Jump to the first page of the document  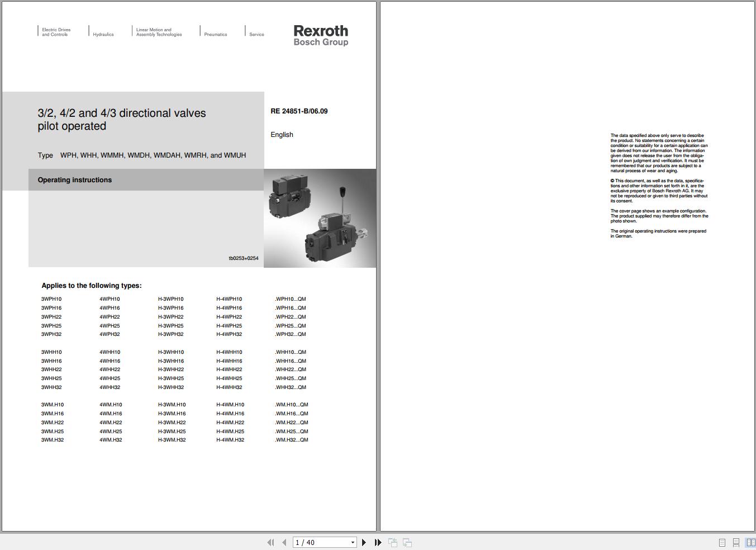coord(270,542)
